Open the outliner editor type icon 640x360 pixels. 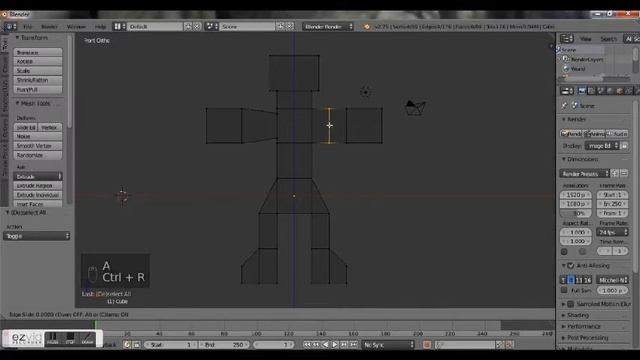coord(567,39)
